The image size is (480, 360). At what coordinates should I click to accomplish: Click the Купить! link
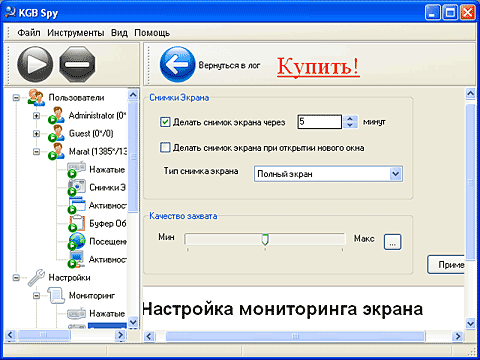tap(318, 66)
